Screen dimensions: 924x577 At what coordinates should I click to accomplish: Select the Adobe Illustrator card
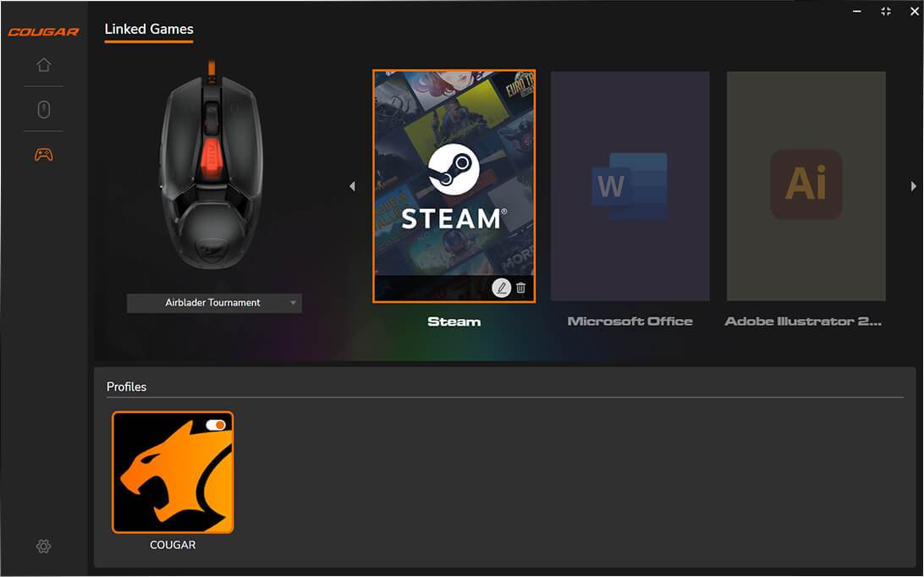pyautogui.click(x=806, y=186)
